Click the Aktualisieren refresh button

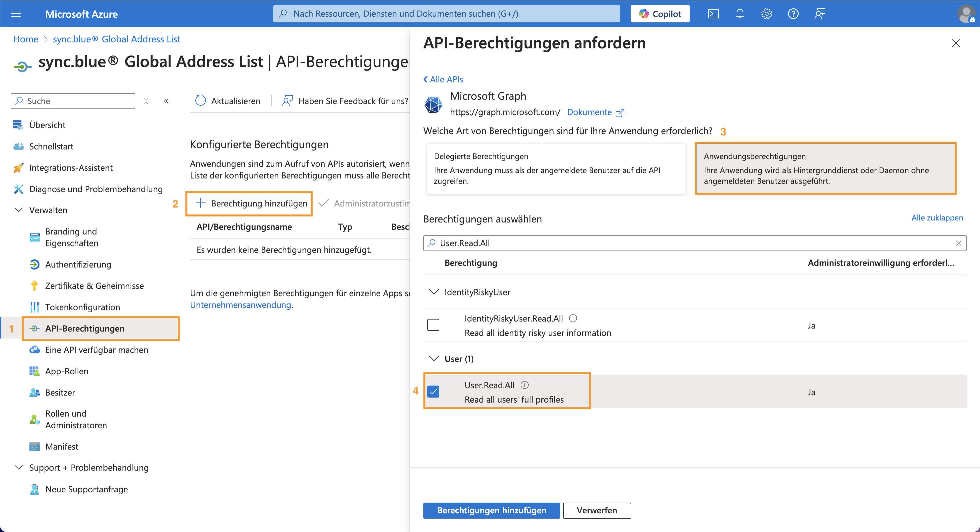click(227, 101)
